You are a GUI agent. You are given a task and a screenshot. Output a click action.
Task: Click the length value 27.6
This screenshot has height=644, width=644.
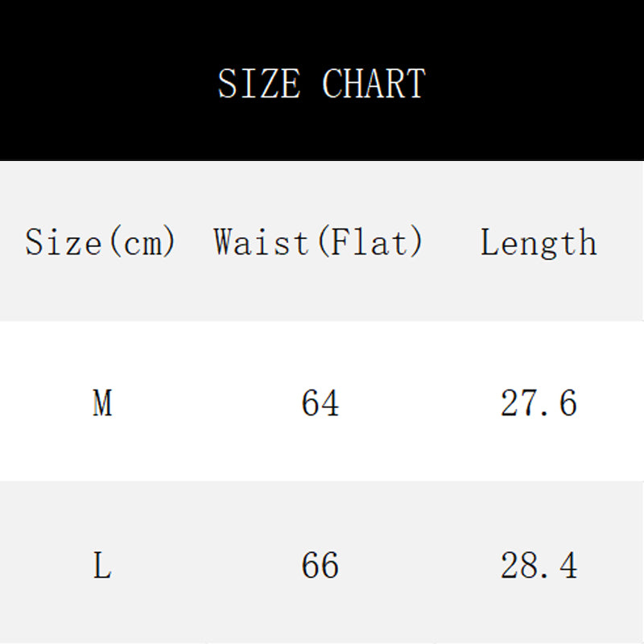pos(539,402)
